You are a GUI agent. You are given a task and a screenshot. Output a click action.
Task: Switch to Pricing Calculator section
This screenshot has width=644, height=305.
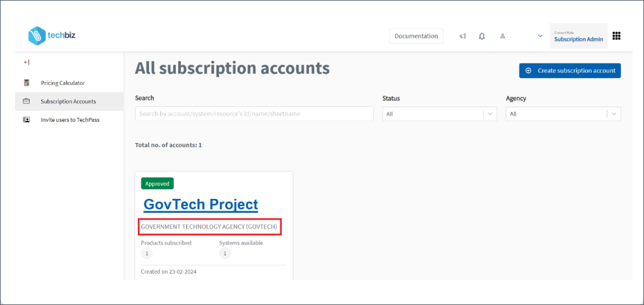pos(63,83)
